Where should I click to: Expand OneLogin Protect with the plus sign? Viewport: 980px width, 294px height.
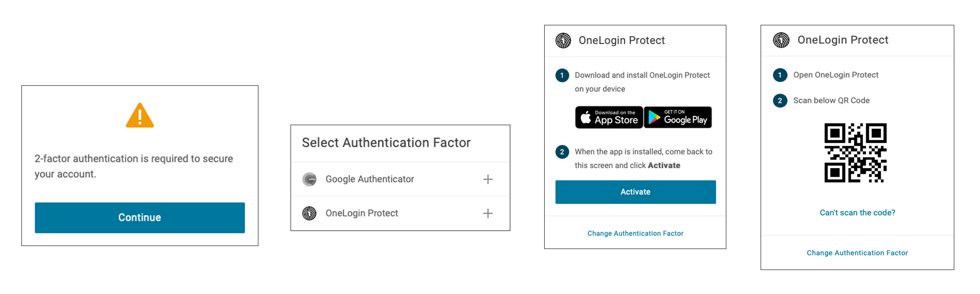click(x=488, y=213)
